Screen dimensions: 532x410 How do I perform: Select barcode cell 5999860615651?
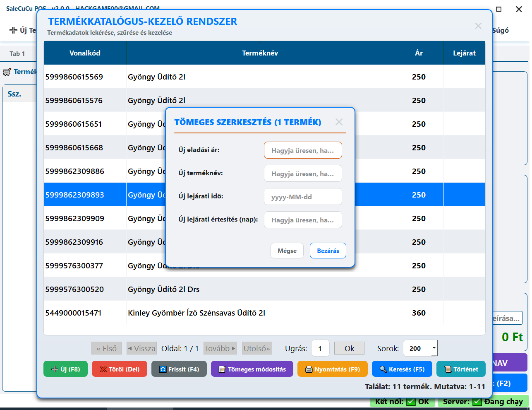point(85,124)
